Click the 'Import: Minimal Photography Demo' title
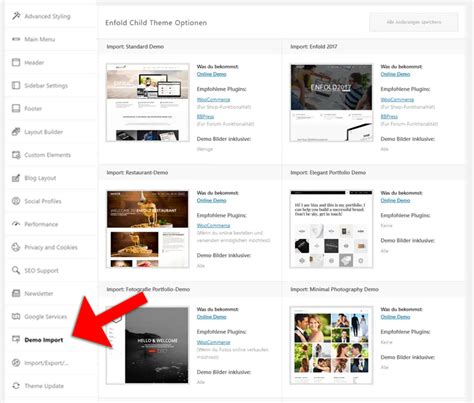The image size is (474, 403). pos(334,289)
